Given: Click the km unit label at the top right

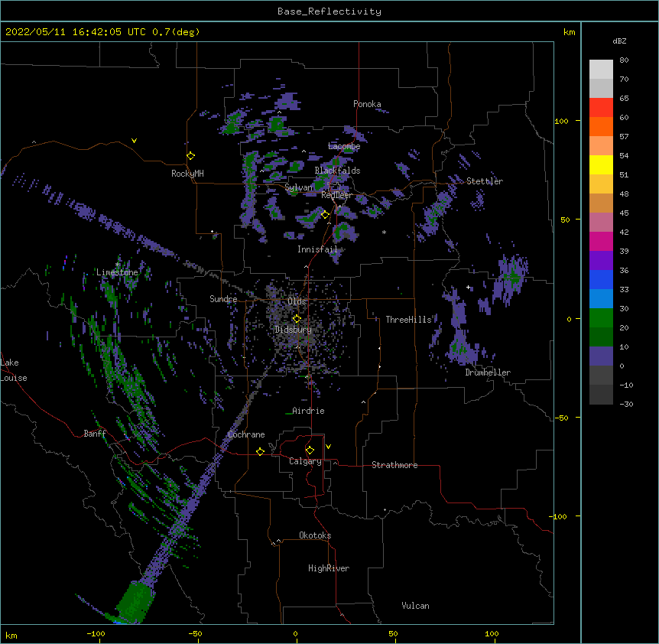Looking at the screenshot, I should (569, 32).
